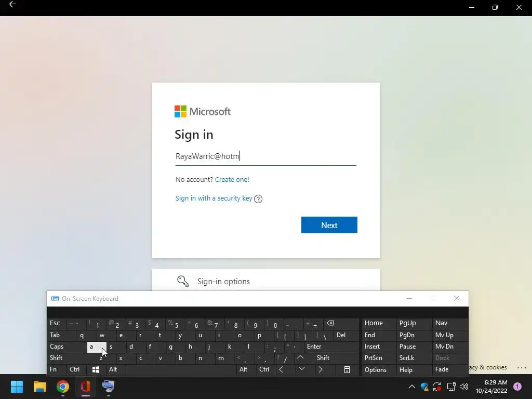Tap the Home key
The height and width of the screenshot is (399, 532).
(x=379, y=323)
